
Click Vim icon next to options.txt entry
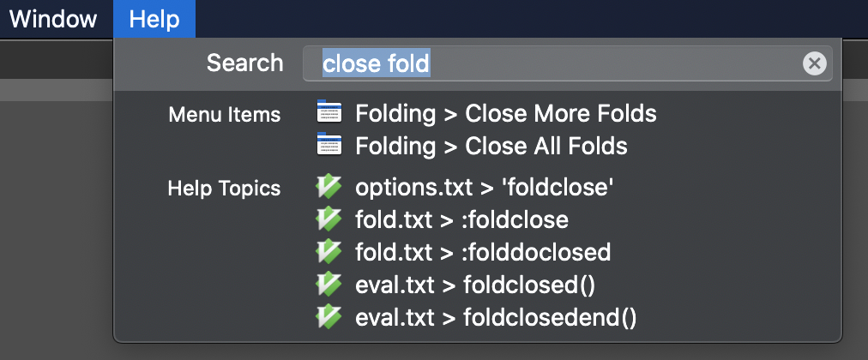329,186
